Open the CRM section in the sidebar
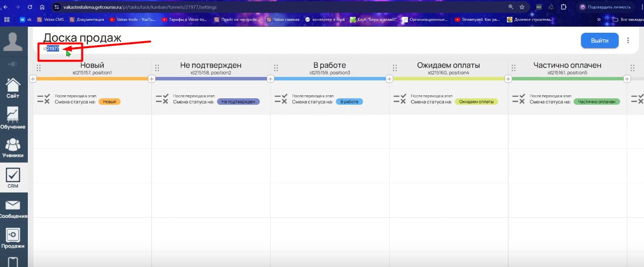This screenshot has width=644, height=267. (x=13, y=178)
